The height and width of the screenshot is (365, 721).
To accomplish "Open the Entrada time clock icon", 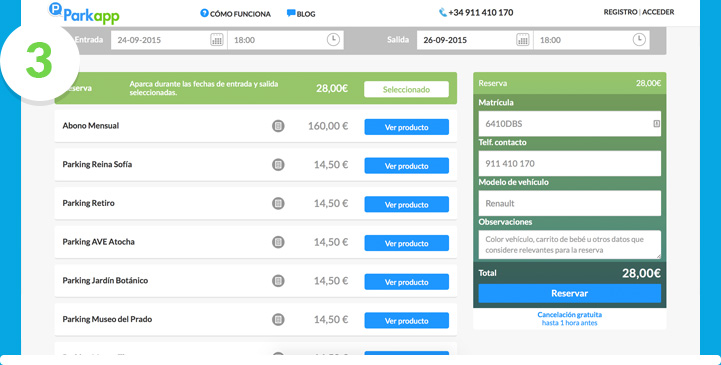I will click(x=333, y=40).
